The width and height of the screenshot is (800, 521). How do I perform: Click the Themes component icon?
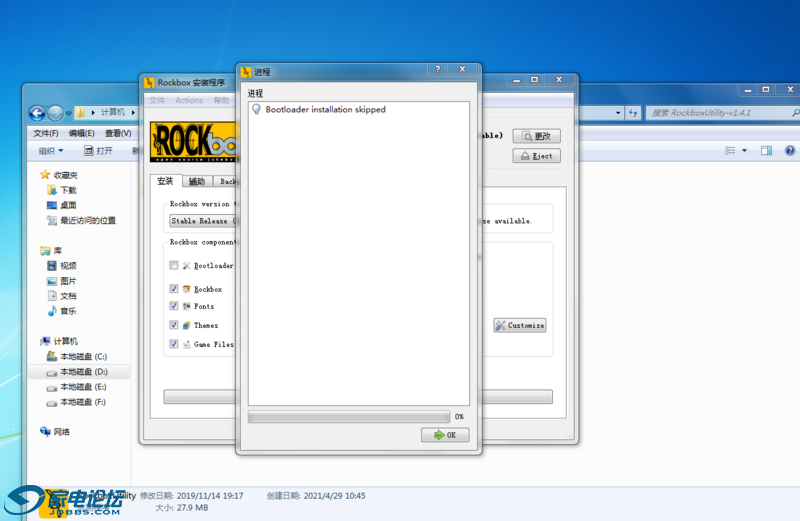(x=186, y=325)
